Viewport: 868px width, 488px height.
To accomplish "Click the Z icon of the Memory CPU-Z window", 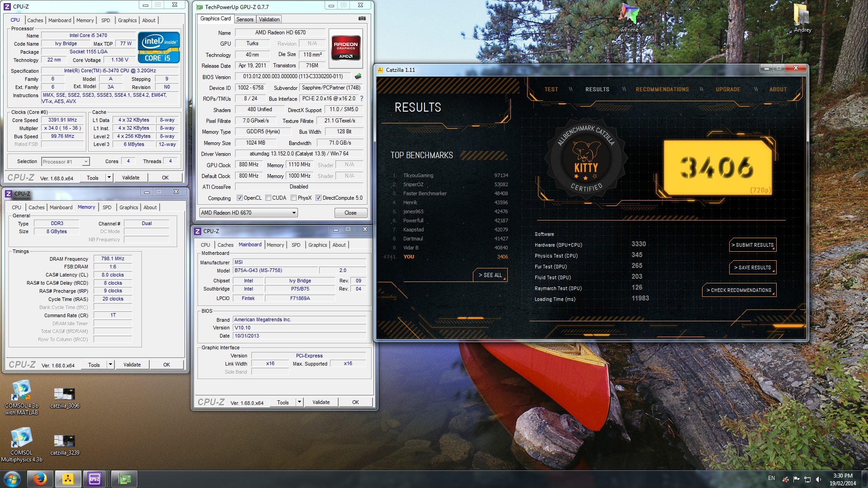I will point(9,193).
